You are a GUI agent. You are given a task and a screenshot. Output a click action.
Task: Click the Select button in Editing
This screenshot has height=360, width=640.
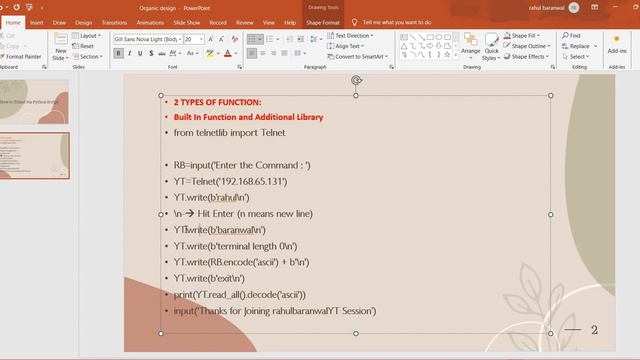[576, 57]
